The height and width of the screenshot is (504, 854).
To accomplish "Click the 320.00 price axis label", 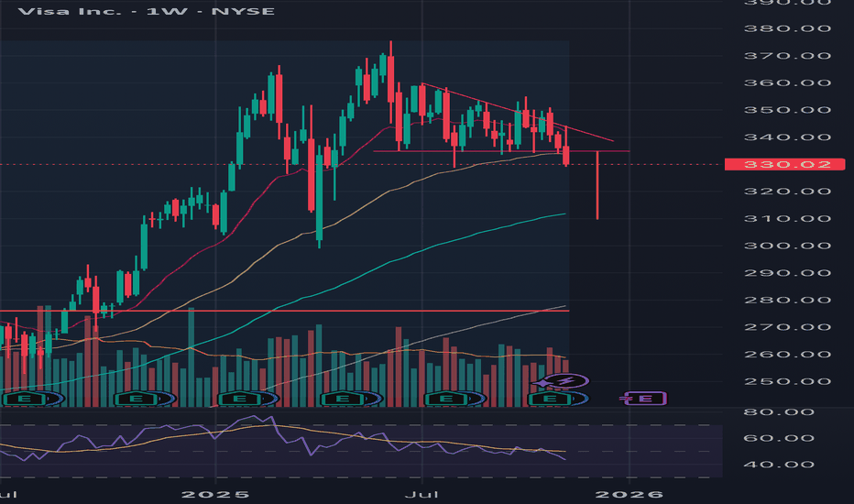I will (787, 192).
